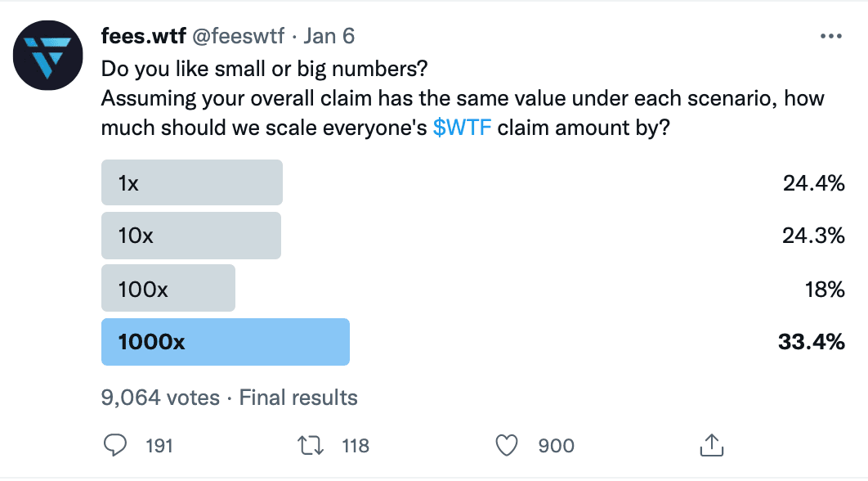This screenshot has height=481, width=868.
Task: Select the 100x poll option
Action: 168,288
